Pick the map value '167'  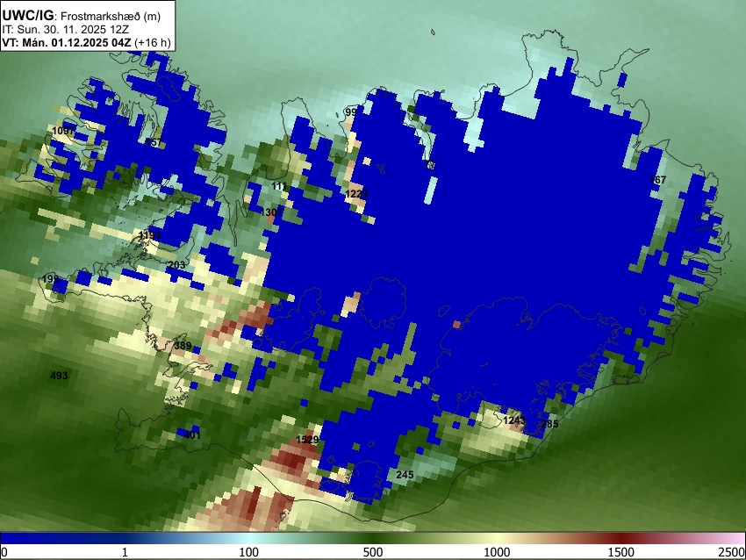657,180
